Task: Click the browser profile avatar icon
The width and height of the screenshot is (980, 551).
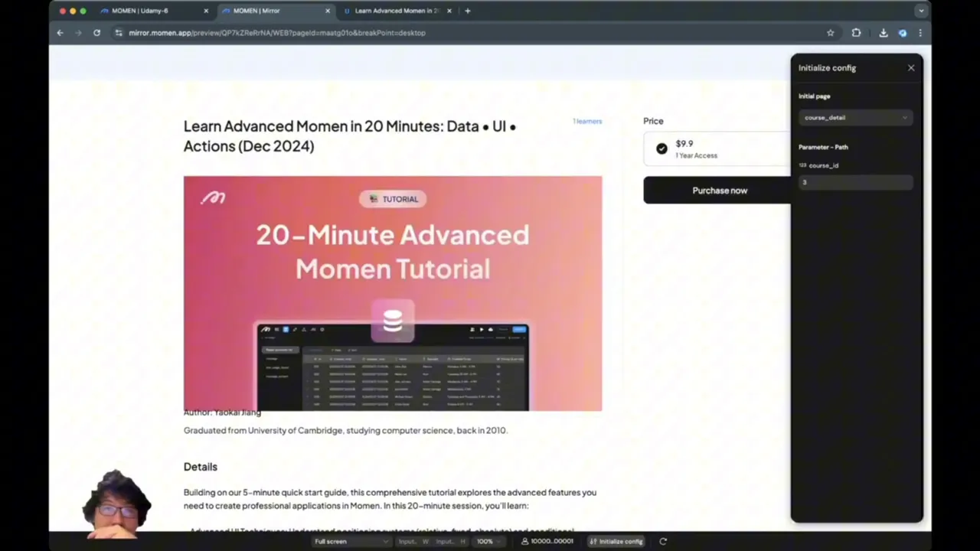Action: click(x=903, y=33)
